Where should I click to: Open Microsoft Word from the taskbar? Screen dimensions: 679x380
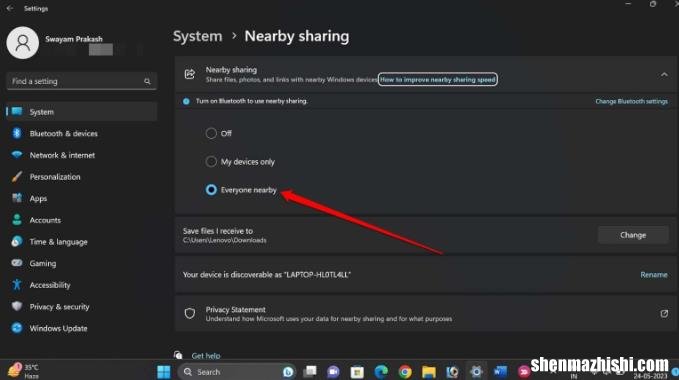(x=500, y=372)
